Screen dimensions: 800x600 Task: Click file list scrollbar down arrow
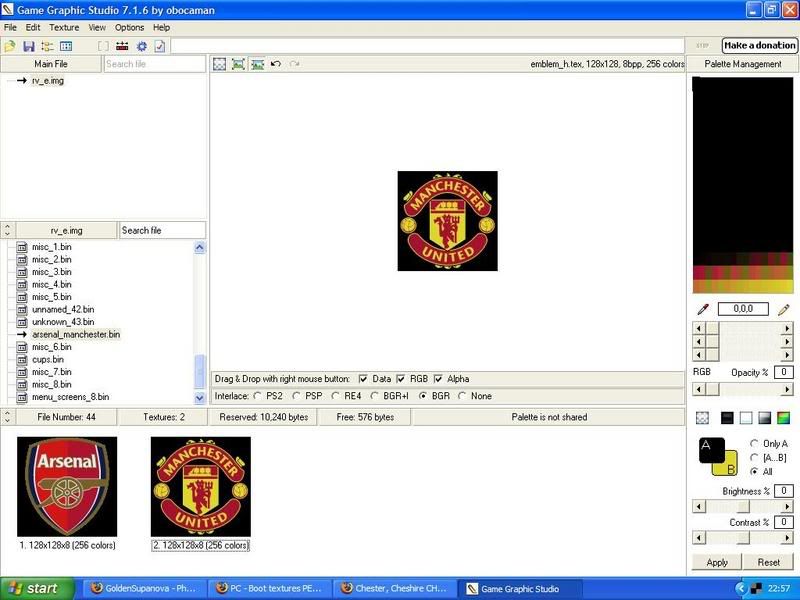199,397
